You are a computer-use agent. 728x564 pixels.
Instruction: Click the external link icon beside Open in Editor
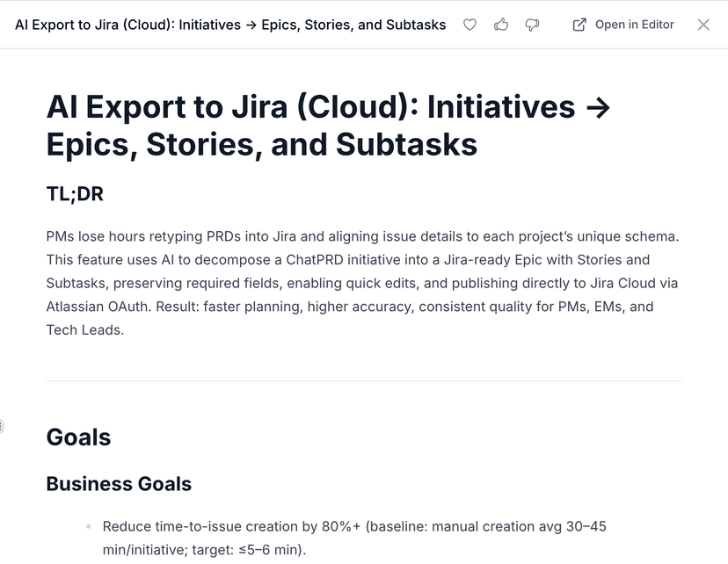(579, 25)
